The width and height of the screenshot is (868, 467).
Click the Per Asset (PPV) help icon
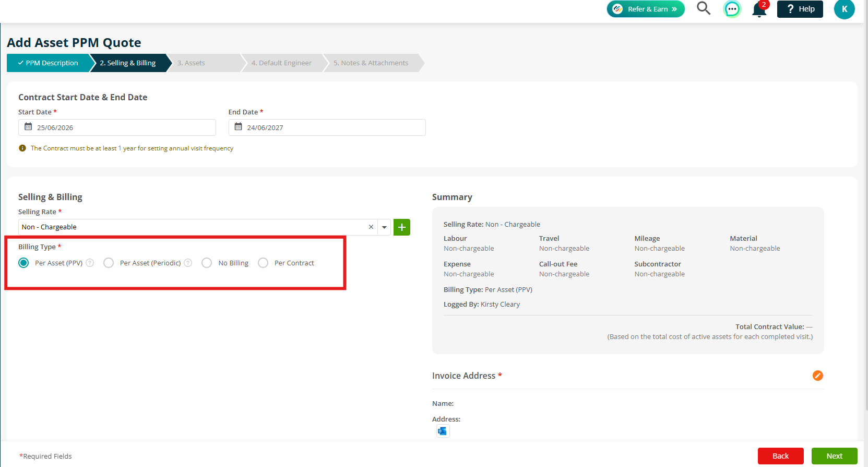(90, 263)
